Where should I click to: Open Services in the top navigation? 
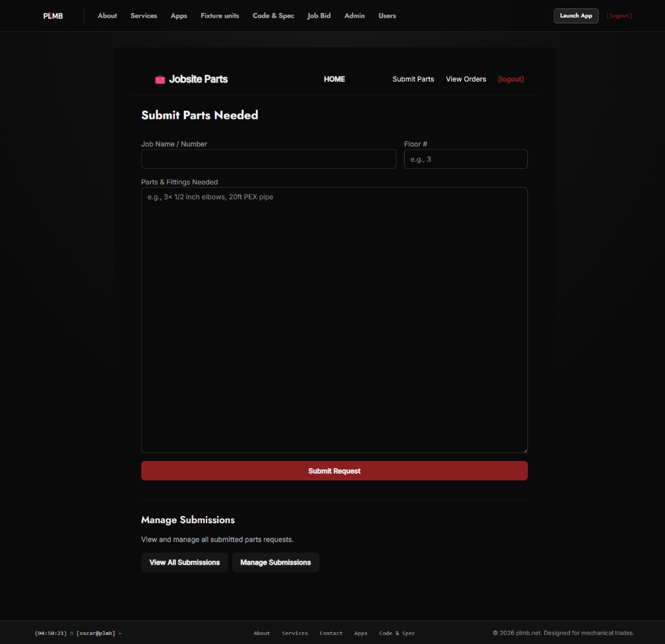144,16
